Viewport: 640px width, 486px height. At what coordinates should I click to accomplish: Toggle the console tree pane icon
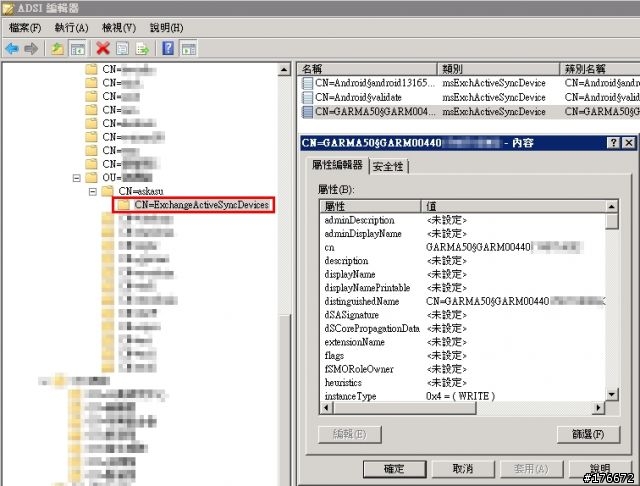[78, 49]
